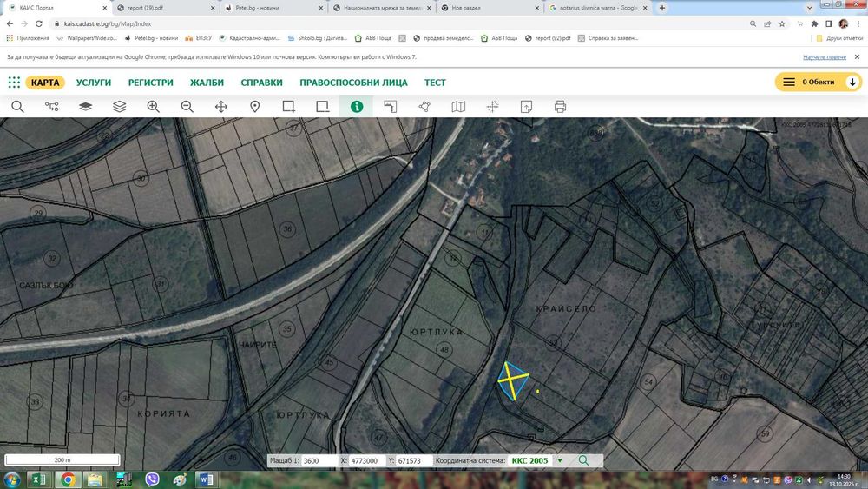Select the location pin tool
Image resolution: width=868 pixels, height=489 pixels.
[x=255, y=107]
